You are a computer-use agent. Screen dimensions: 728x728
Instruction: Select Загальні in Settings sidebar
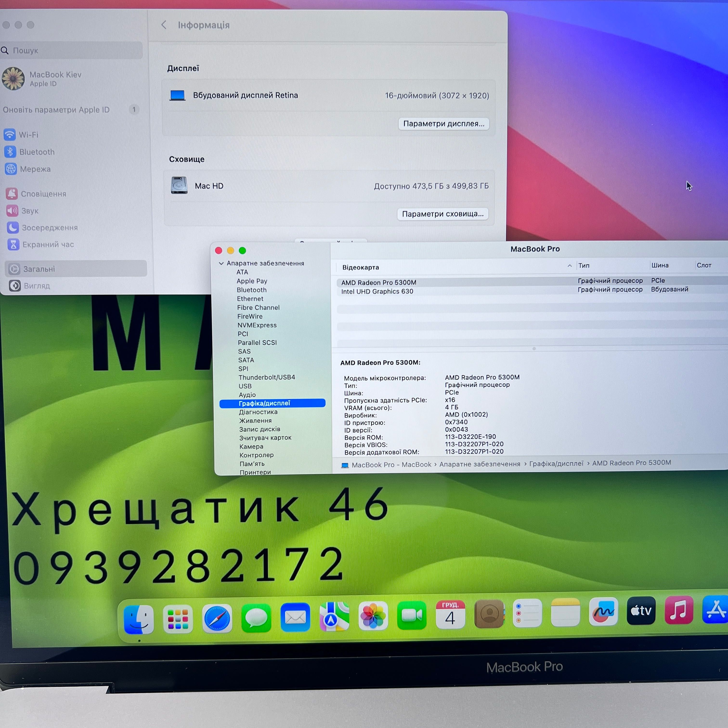coord(76,269)
